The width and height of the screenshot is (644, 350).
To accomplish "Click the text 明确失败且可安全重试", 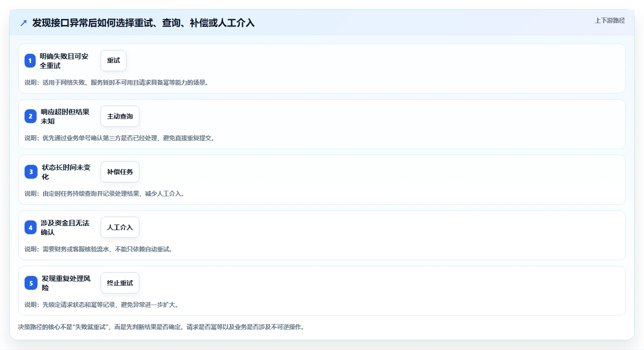I will tap(64, 61).
